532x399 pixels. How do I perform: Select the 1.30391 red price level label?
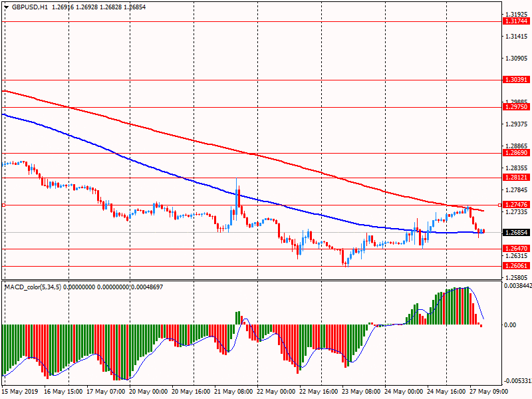click(515, 80)
